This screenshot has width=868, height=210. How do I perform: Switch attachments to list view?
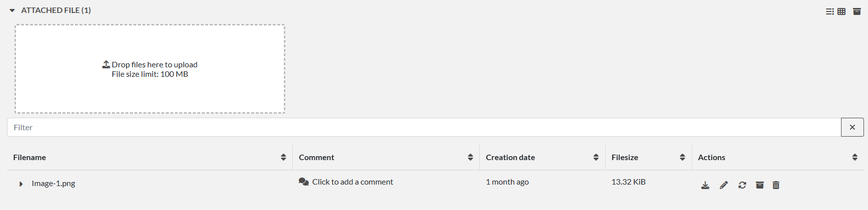tap(830, 11)
